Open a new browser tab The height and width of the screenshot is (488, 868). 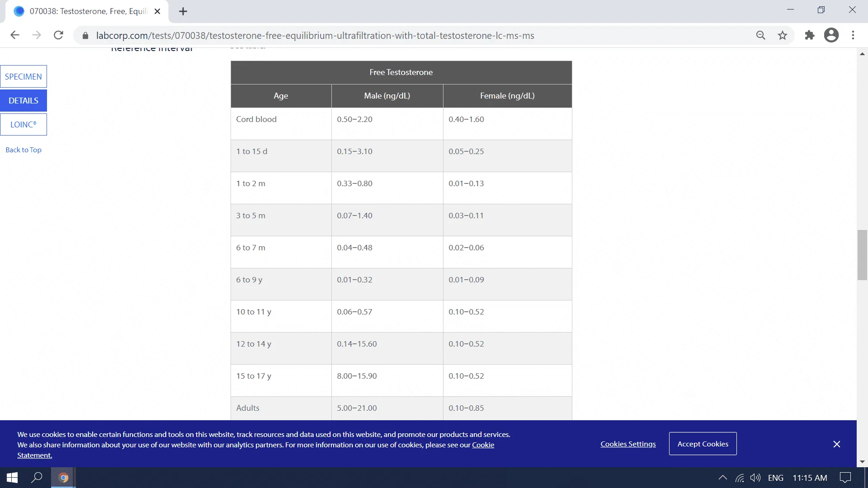coord(183,12)
